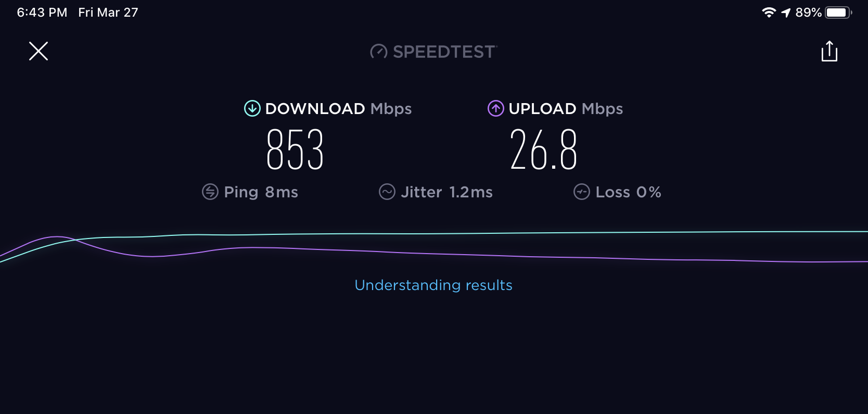Tap the 26.8 upload speed value
Image resolution: width=868 pixels, height=414 pixels.
click(x=544, y=150)
